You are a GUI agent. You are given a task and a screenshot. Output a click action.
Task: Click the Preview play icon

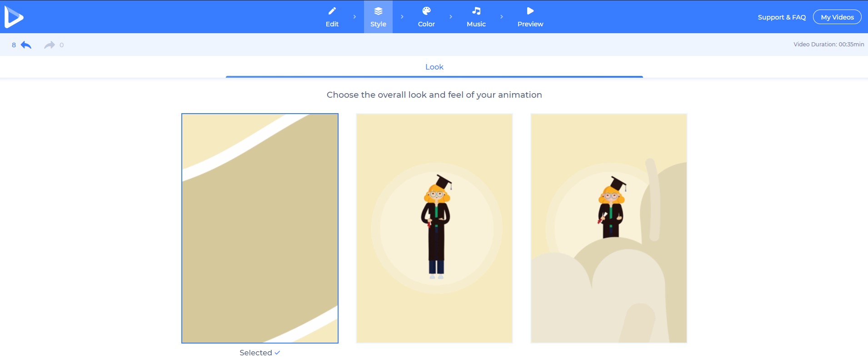tap(530, 11)
